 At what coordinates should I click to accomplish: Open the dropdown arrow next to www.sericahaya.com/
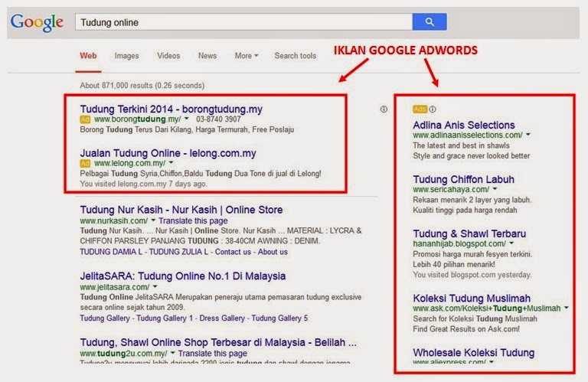pyautogui.click(x=495, y=188)
